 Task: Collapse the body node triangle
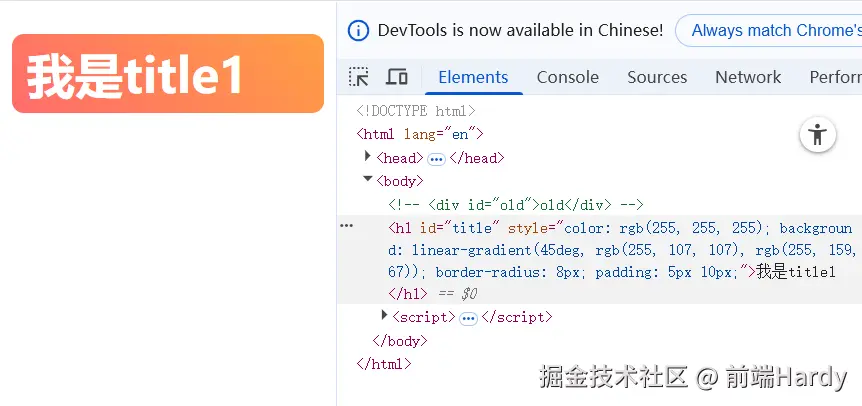368,179
